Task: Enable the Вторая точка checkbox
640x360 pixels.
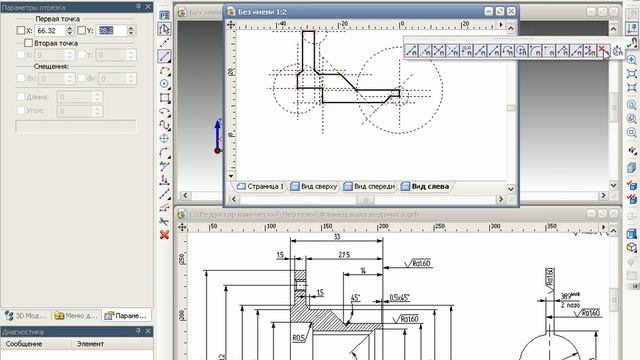Action: 28,43
